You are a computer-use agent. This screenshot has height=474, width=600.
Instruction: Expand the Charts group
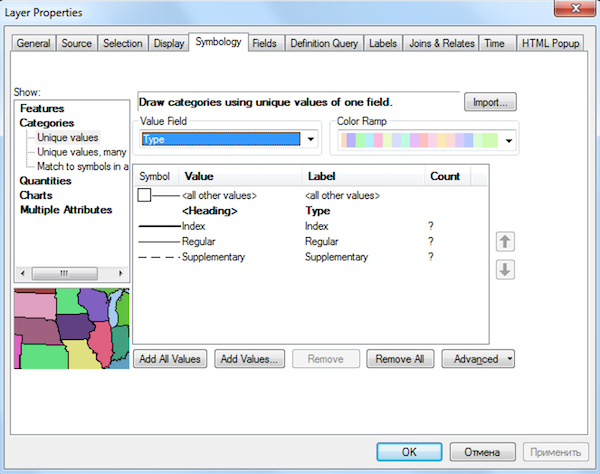coord(36,195)
